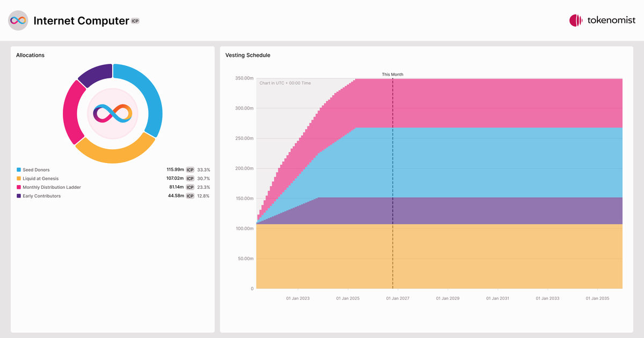Click the "Chart in UTC + 00:00 Time" note
Screen dimensions: 644x338
[285, 83]
